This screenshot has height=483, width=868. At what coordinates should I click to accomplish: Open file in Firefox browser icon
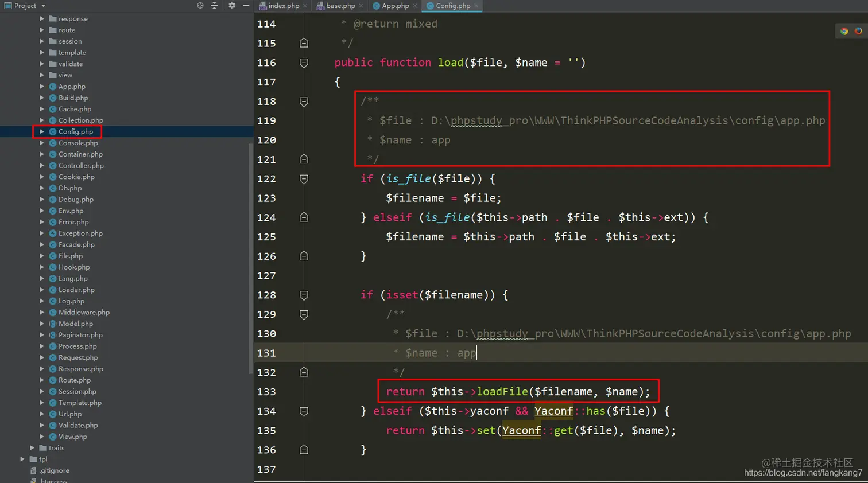pyautogui.click(x=858, y=31)
